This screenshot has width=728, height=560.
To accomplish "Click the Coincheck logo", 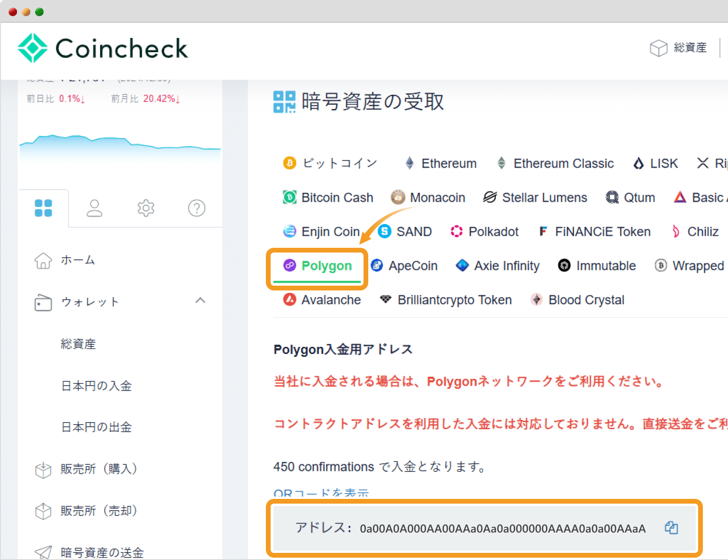I will pyautogui.click(x=103, y=48).
